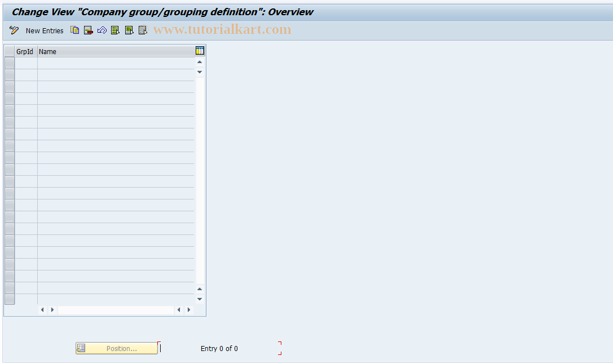Click the up arrow atop vertical scrollbar
This screenshot has width=613, height=364.
200,62
